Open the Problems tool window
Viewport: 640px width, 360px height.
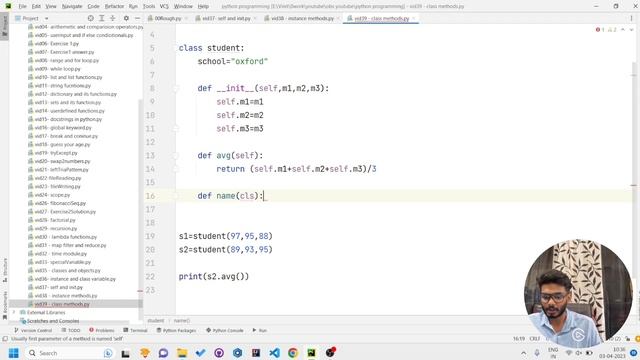pyautogui.click(x=102, y=330)
